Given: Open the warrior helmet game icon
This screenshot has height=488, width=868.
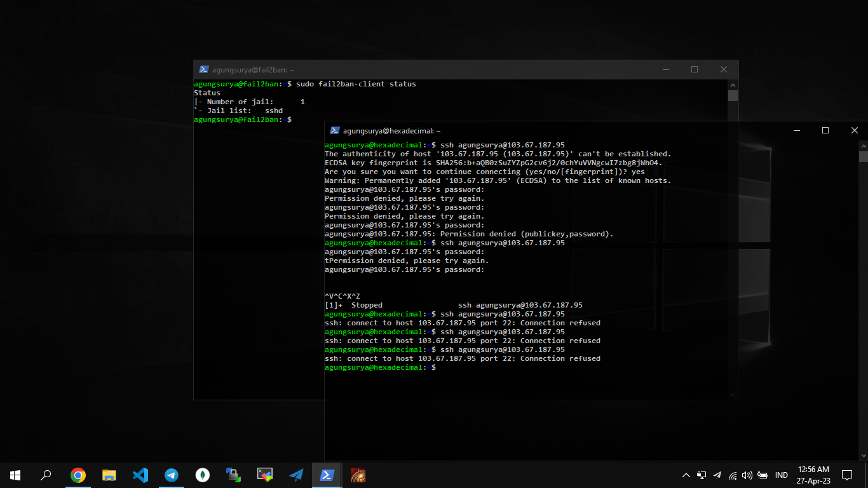Looking at the screenshot, I should pos(358,475).
